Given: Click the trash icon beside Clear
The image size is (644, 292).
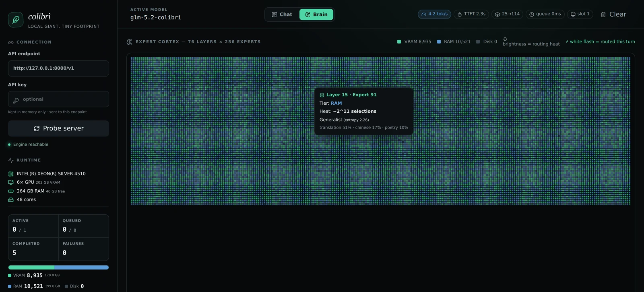Looking at the screenshot, I should coord(603,14).
